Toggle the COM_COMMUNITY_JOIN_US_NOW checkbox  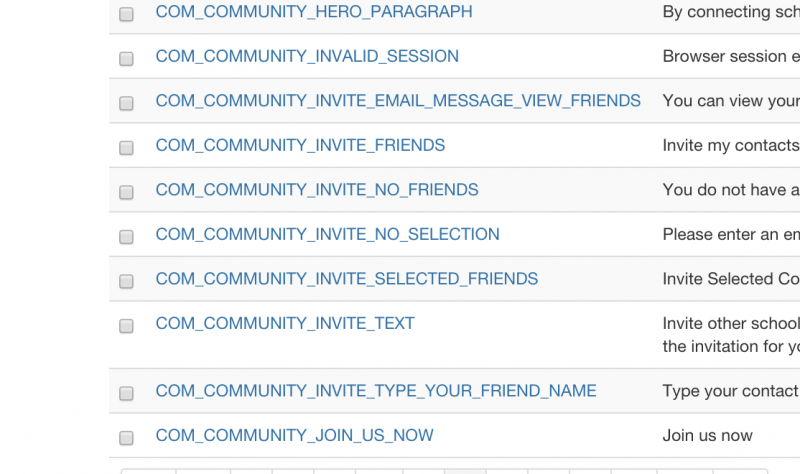click(x=126, y=438)
